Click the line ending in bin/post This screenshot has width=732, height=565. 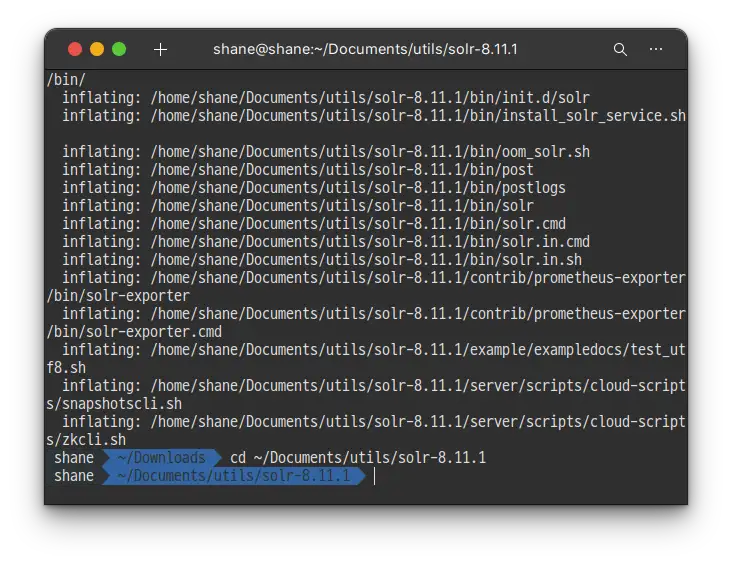(x=298, y=170)
